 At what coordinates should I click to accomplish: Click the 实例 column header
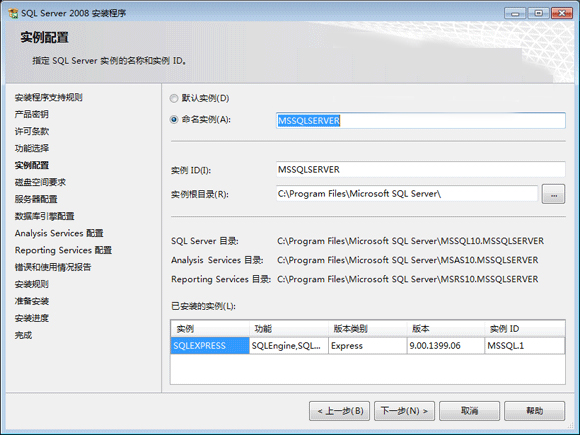click(210, 328)
